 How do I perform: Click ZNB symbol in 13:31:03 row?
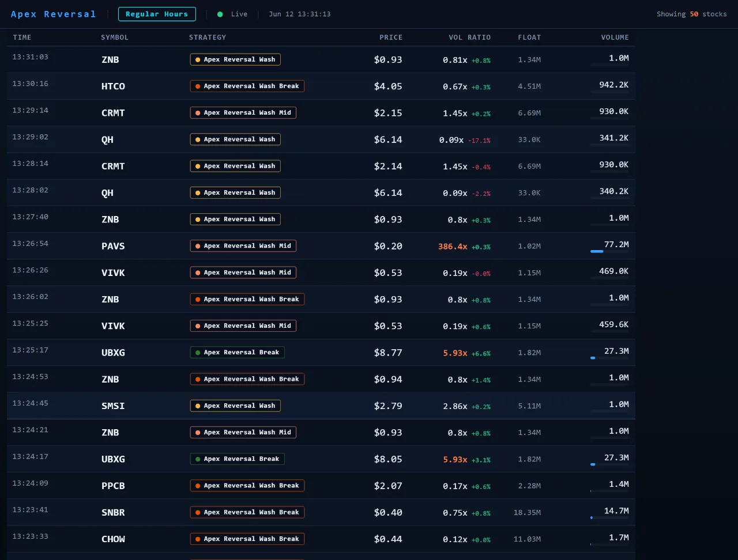(110, 59)
